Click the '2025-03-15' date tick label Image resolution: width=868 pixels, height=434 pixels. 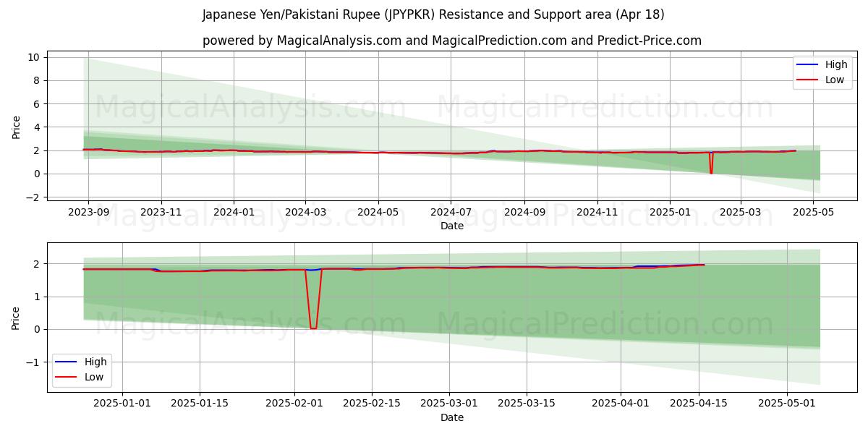coord(528,404)
